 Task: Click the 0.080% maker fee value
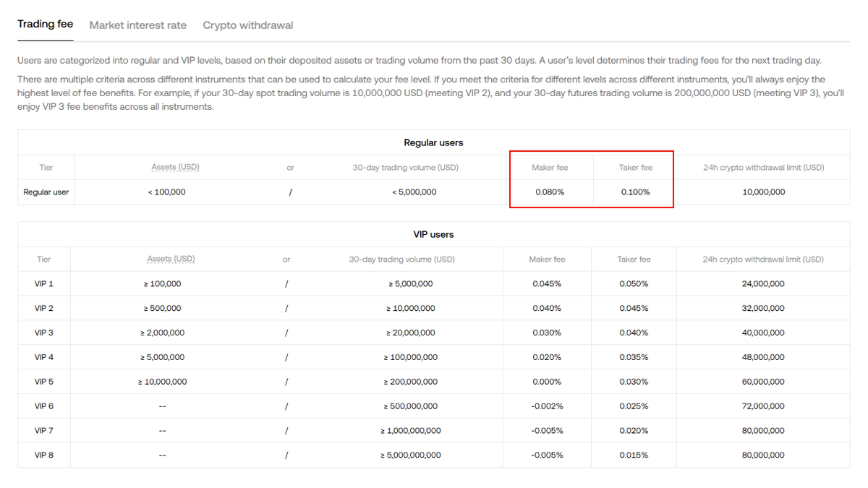tap(550, 192)
